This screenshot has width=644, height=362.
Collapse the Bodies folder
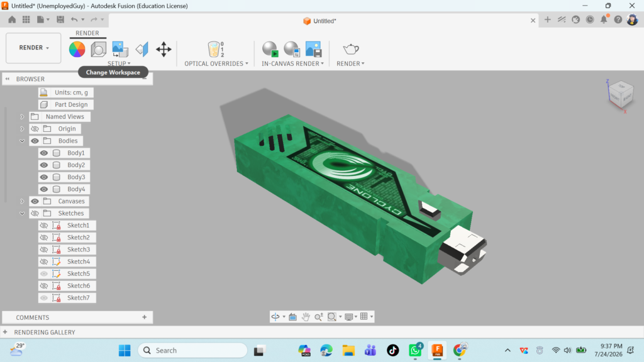pos(22,141)
